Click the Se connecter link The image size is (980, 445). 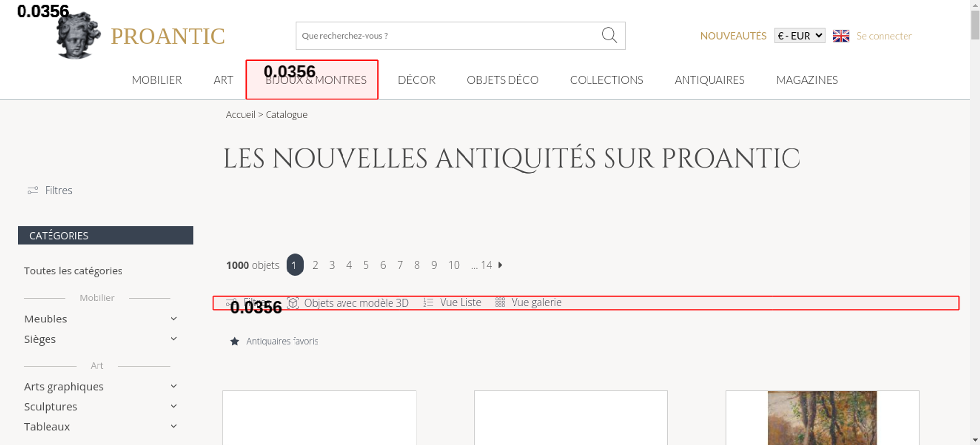(x=883, y=36)
